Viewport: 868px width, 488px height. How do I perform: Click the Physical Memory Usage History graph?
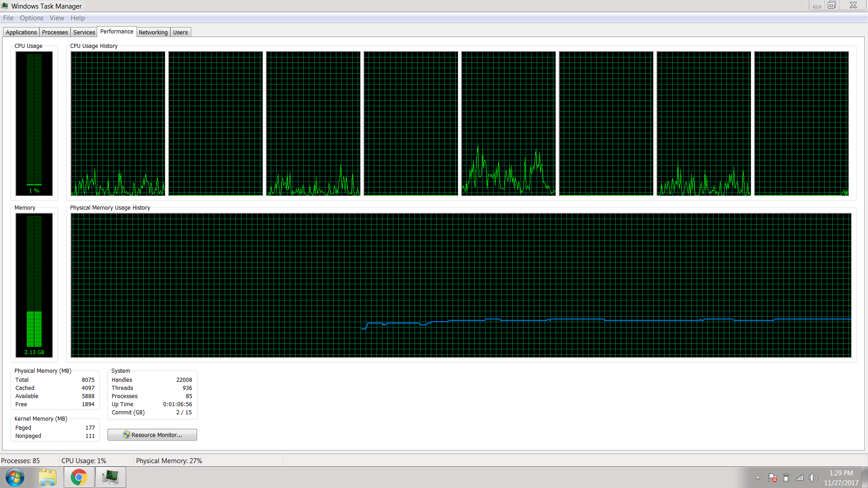point(461,285)
